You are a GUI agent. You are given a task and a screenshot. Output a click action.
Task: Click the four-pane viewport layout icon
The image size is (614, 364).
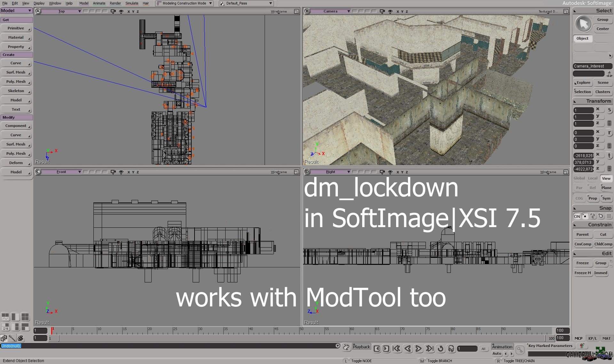[25, 317]
